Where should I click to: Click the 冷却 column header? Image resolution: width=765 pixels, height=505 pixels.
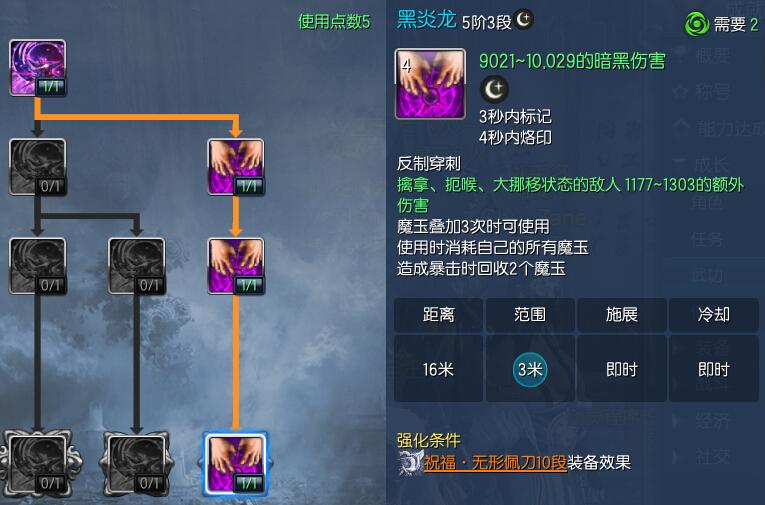click(x=713, y=315)
